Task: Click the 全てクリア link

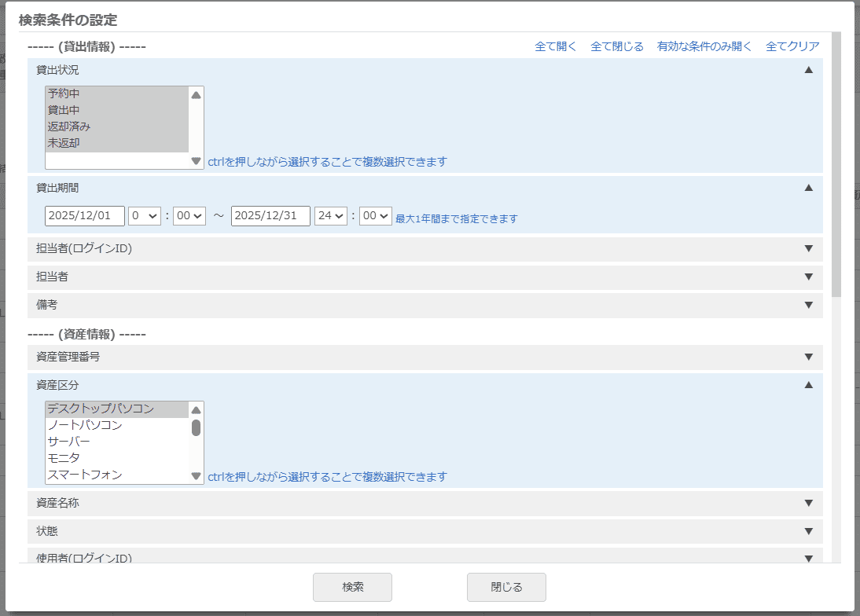Action: click(792, 46)
